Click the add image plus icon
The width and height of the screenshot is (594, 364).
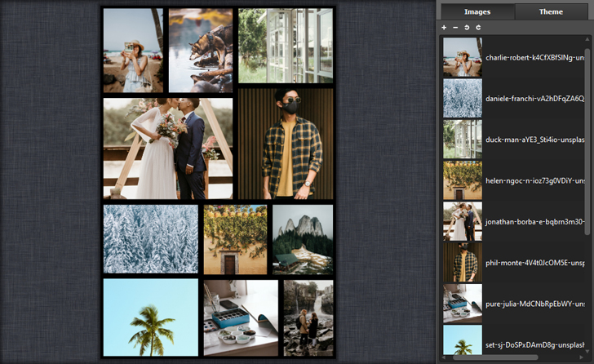444,28
